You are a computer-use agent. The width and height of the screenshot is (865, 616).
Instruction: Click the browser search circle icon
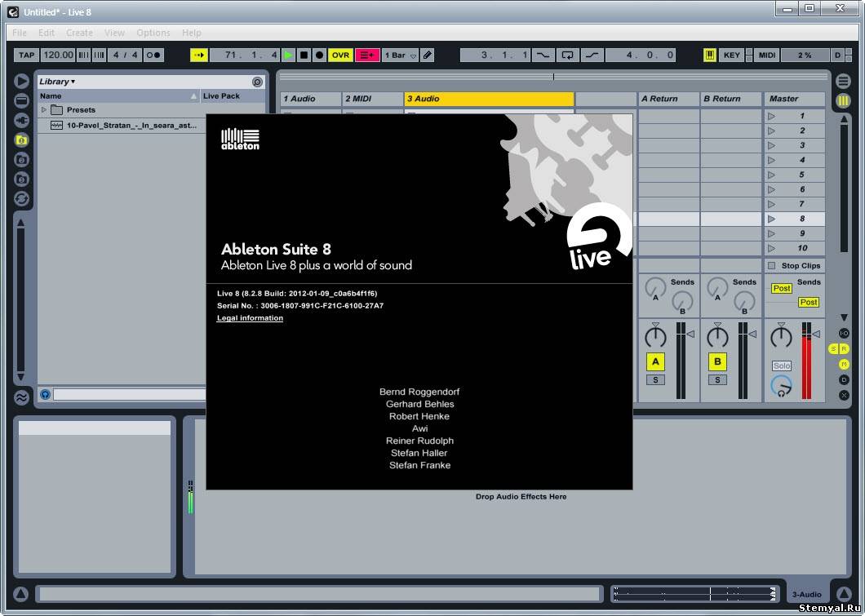(x=257, y=82)
